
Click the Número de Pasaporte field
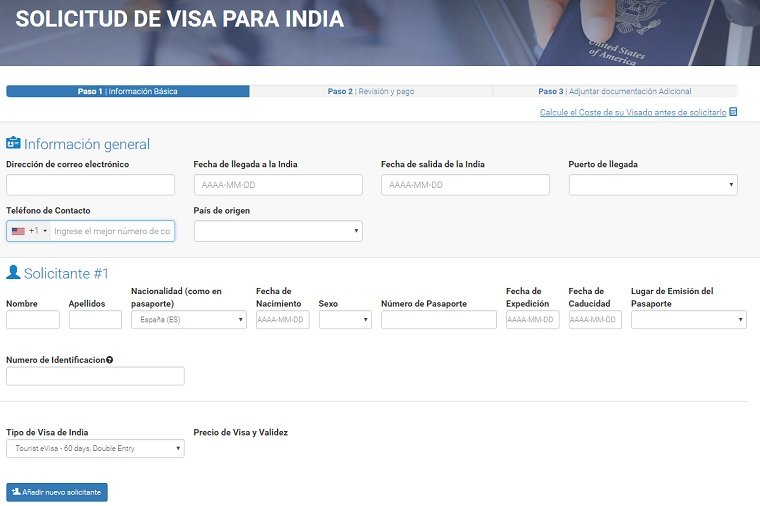click(439, 320)
